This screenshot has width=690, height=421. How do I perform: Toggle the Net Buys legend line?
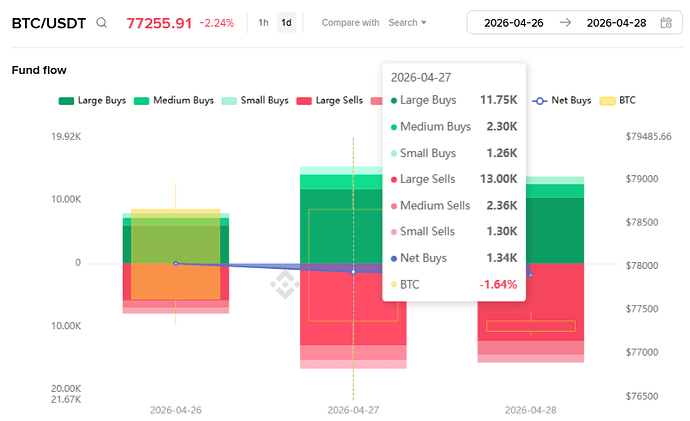[x=562, y=100]
